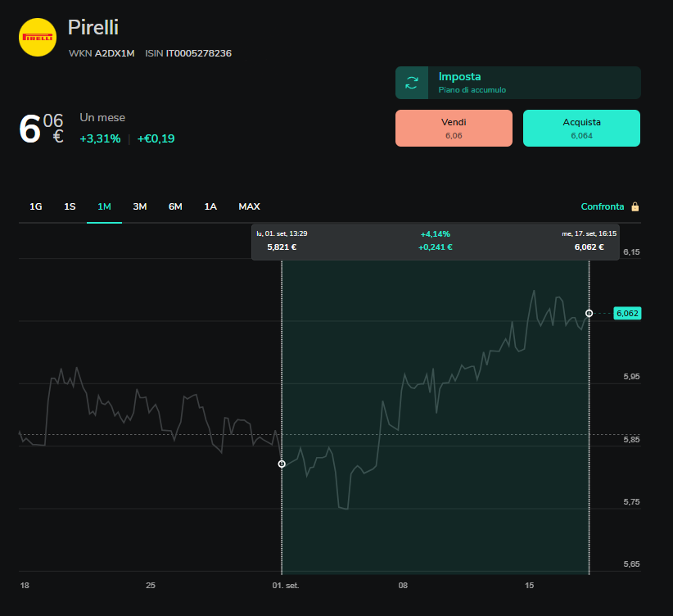Image resolution: width=673 pixels, height=616 pixels.
Task: Click the 5,95 price axis label
Action: [631, 377]
